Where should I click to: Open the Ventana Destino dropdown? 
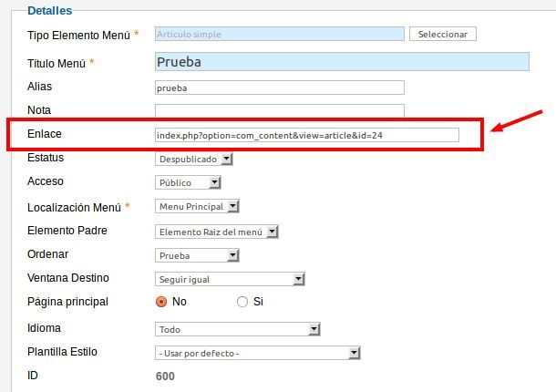(230, 279)
